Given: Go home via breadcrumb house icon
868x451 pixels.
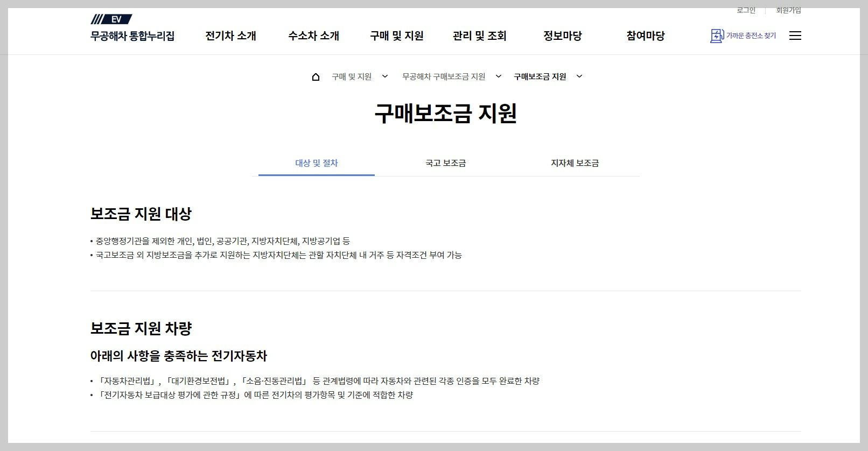Looking at the screenshot, I should pos(316,77).
